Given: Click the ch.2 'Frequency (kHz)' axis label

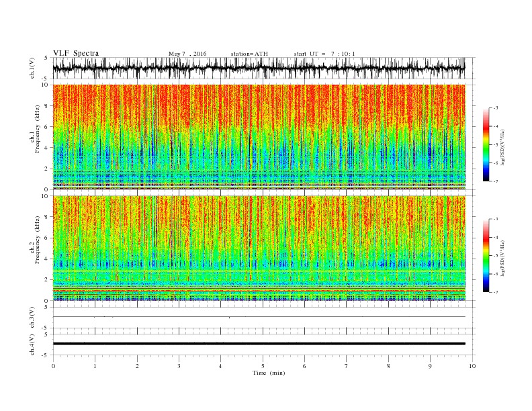Looking at the screenshot, I should tap(38, 239).
